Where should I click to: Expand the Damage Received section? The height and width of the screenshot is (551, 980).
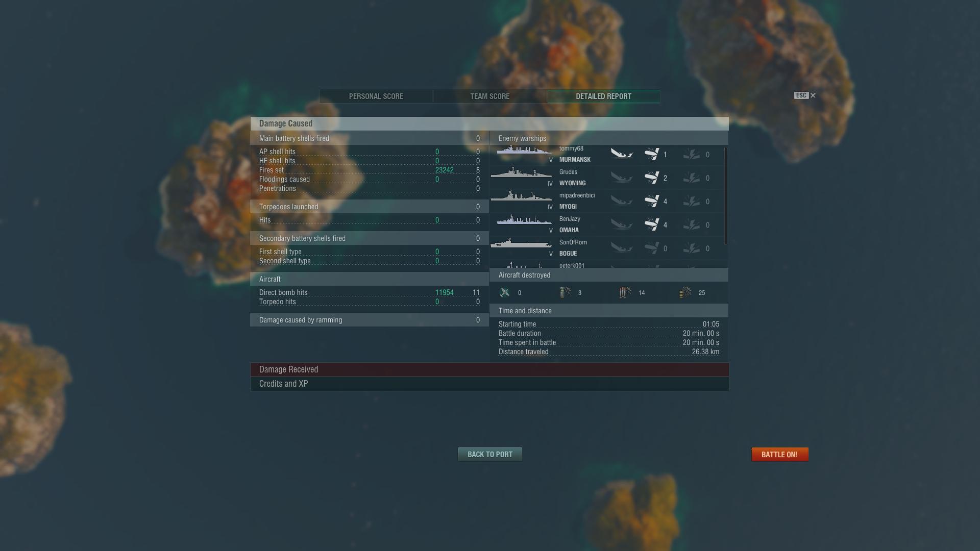[x=489, y=369]
